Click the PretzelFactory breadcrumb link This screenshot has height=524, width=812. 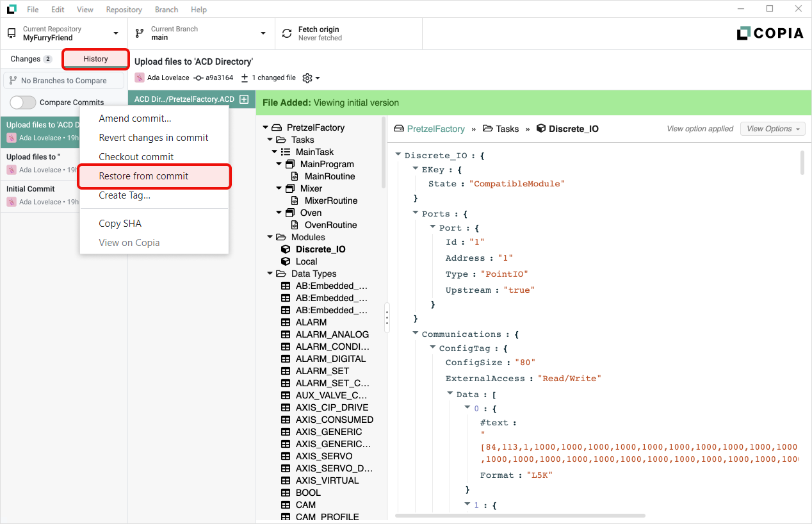(x=435, y=129)
